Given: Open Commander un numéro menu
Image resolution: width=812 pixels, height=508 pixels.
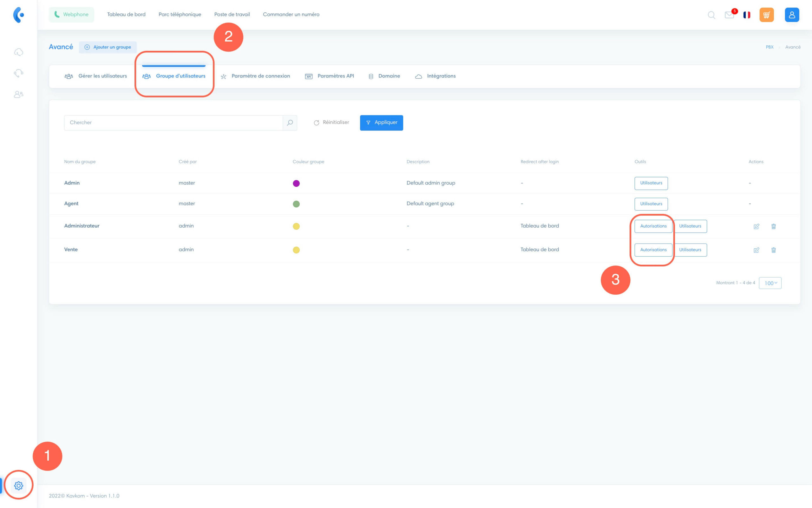Looking at the screenshot, I should (291, 15).
